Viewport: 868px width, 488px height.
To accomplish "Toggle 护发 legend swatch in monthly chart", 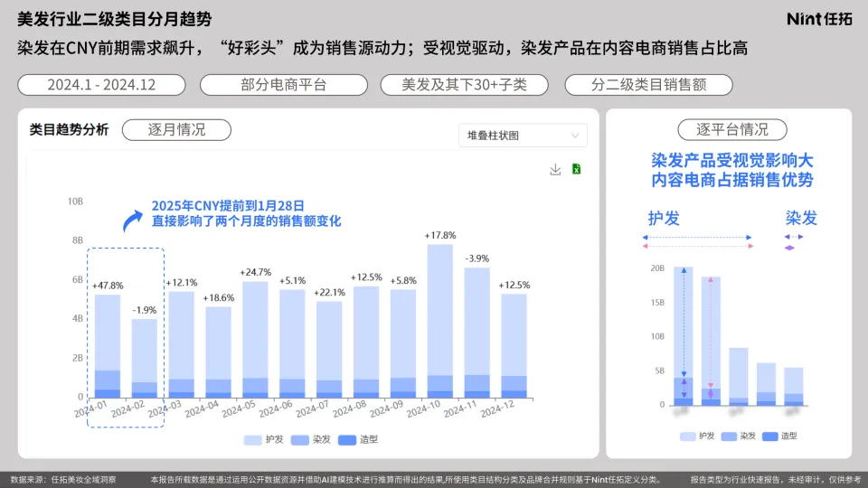I will [x=252, y=440].
